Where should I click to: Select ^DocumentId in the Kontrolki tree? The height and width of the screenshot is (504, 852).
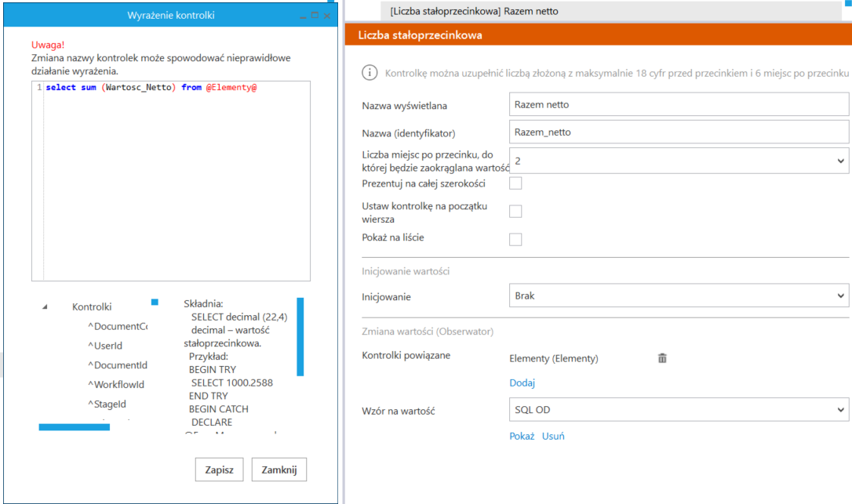118,365
